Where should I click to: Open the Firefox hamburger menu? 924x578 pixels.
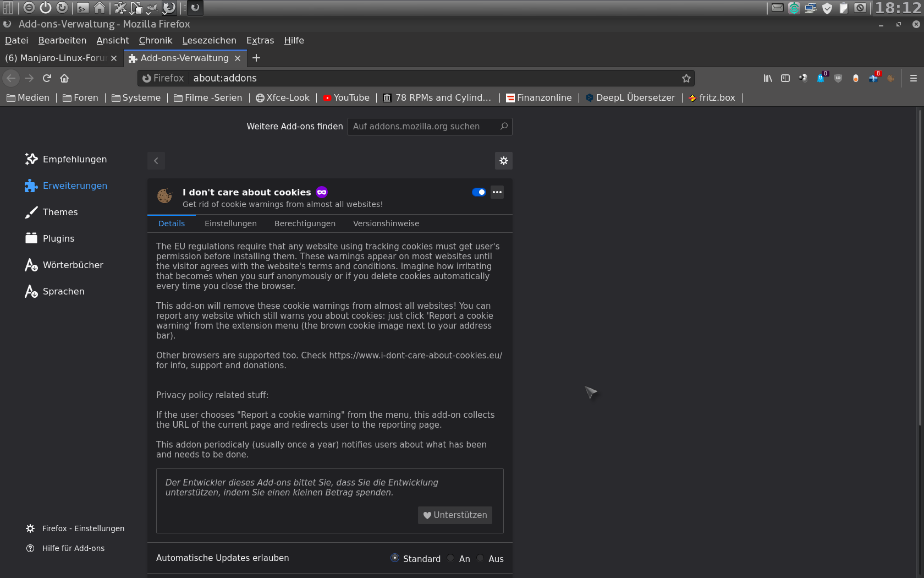pyautogui.click(x=913, y=78)
